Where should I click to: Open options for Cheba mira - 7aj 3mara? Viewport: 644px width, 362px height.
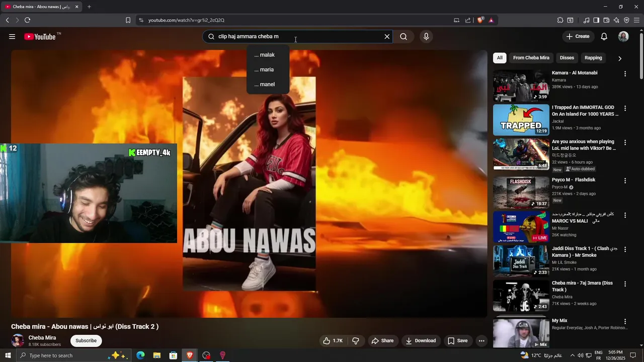point(625,284)
